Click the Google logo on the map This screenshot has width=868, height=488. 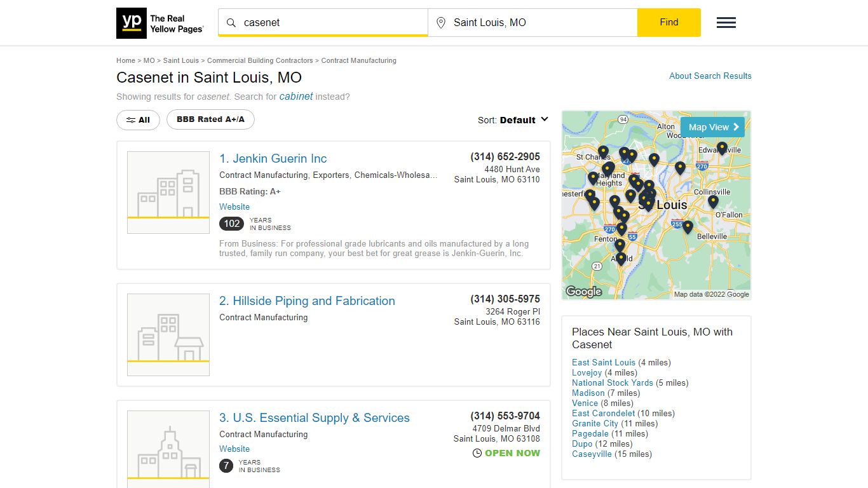click(x=583, y=292)
